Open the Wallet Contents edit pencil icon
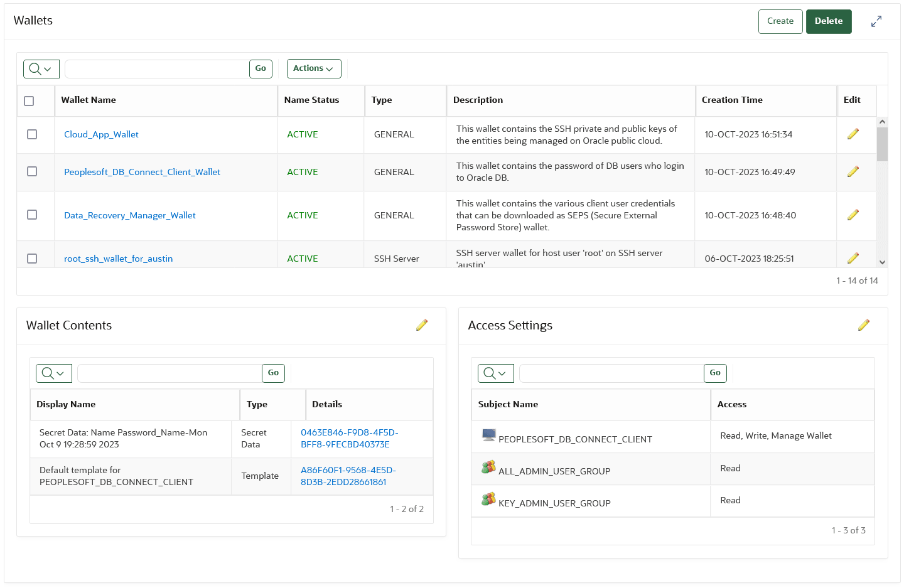Viewport: 904px width, 588px height. 422,325
